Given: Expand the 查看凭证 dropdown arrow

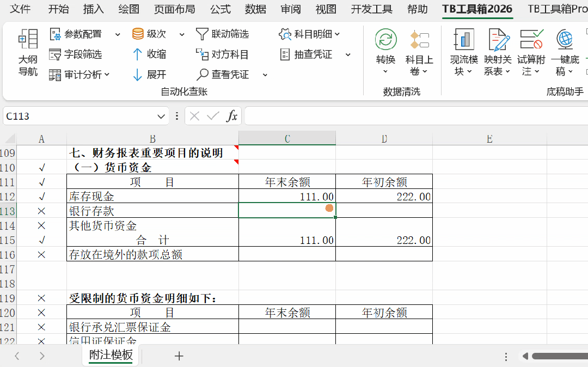Looking at the screenshot, I should [x=265, y=75].
